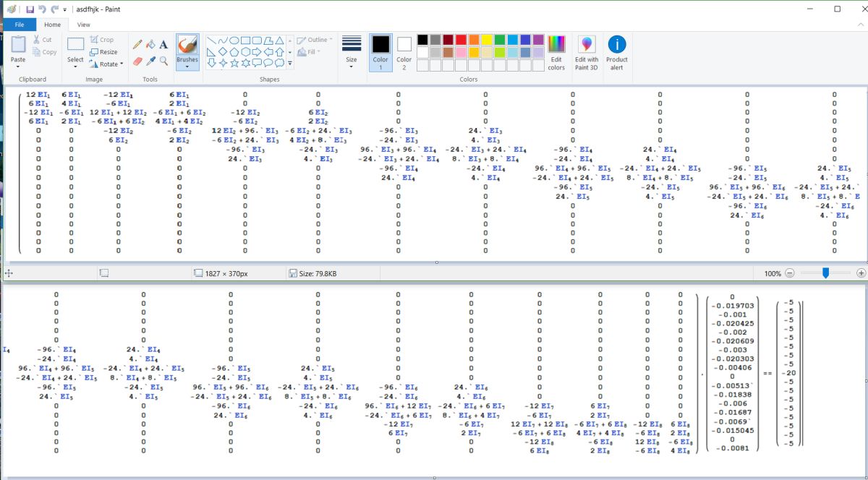Image resolution: width=868 pixels, height=480 pixels.
Task: Expand the Brushes dropdown arrow
Action: click(x=187, y=67)
